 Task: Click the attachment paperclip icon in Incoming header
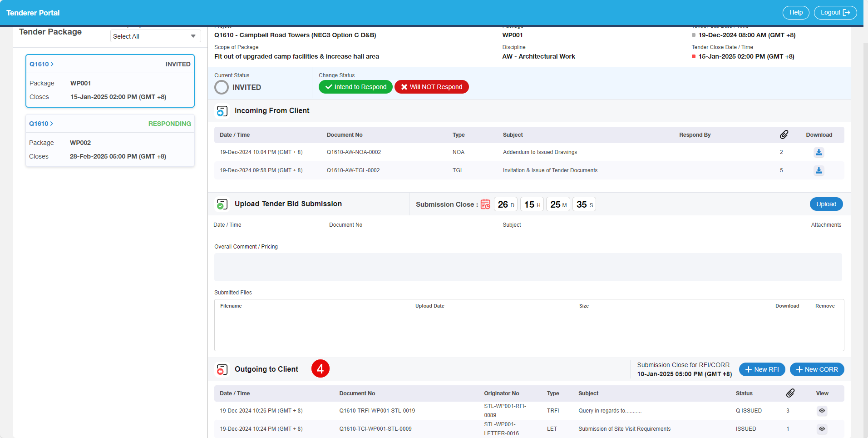(784, 134)
